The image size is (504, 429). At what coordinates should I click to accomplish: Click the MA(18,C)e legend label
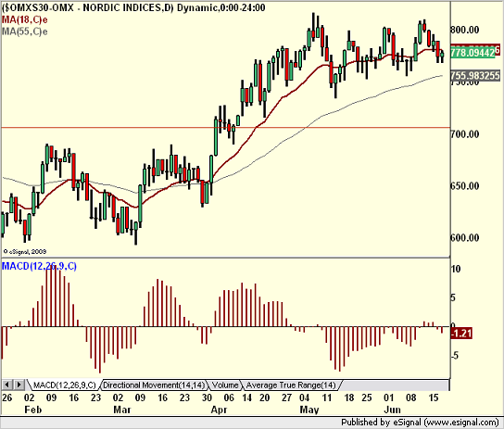pos(25,20)
